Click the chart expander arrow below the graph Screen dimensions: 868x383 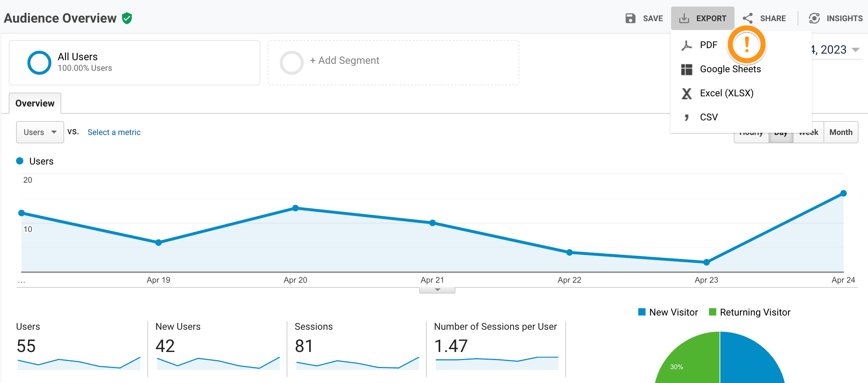(437, 290)
